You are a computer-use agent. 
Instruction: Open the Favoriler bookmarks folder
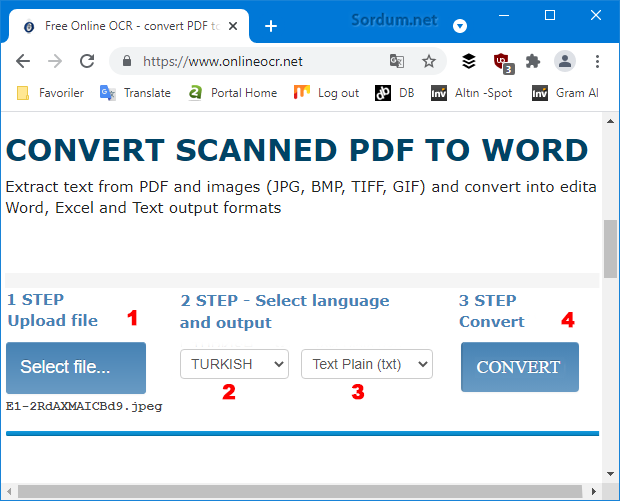coord(54,93)
